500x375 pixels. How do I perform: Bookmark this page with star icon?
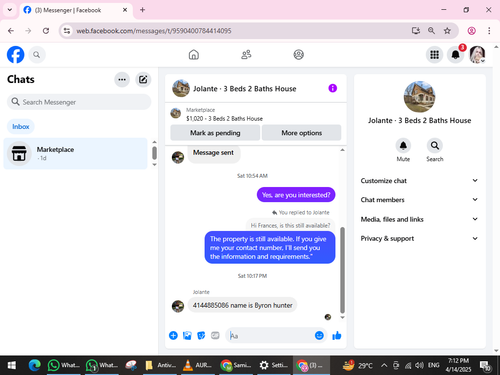coord(447,31)
